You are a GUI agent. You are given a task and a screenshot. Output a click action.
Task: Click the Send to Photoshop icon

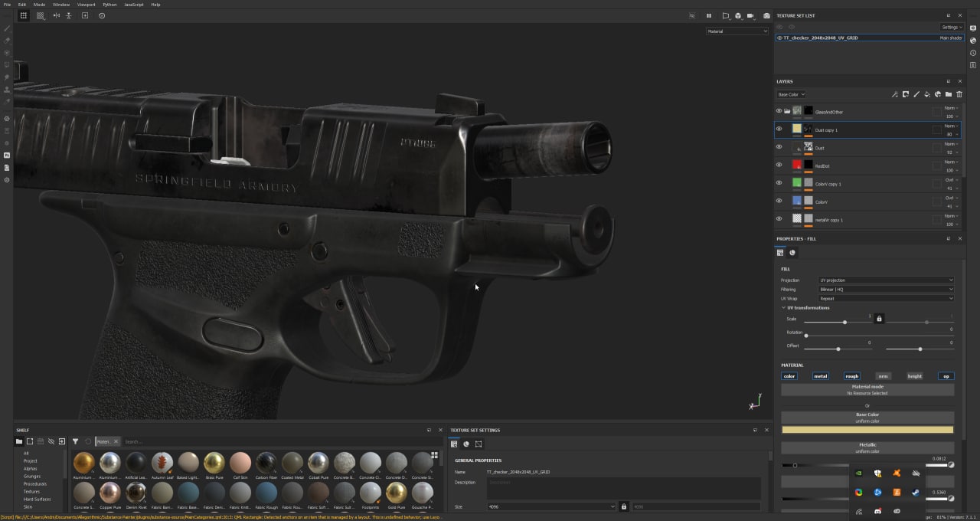[x=7, y=155]
